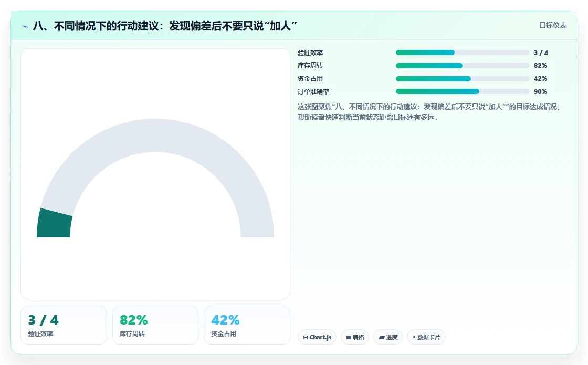
Task: Click the square icon inside the 表格 chip
Action: coord(349,338)
